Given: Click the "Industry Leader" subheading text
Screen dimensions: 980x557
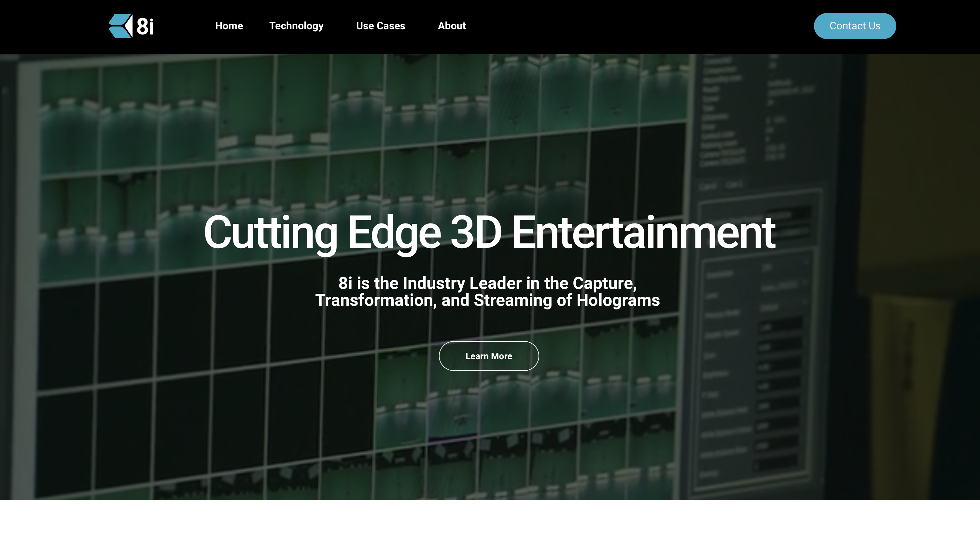Looking at the screenshot, I should [462, 283].
